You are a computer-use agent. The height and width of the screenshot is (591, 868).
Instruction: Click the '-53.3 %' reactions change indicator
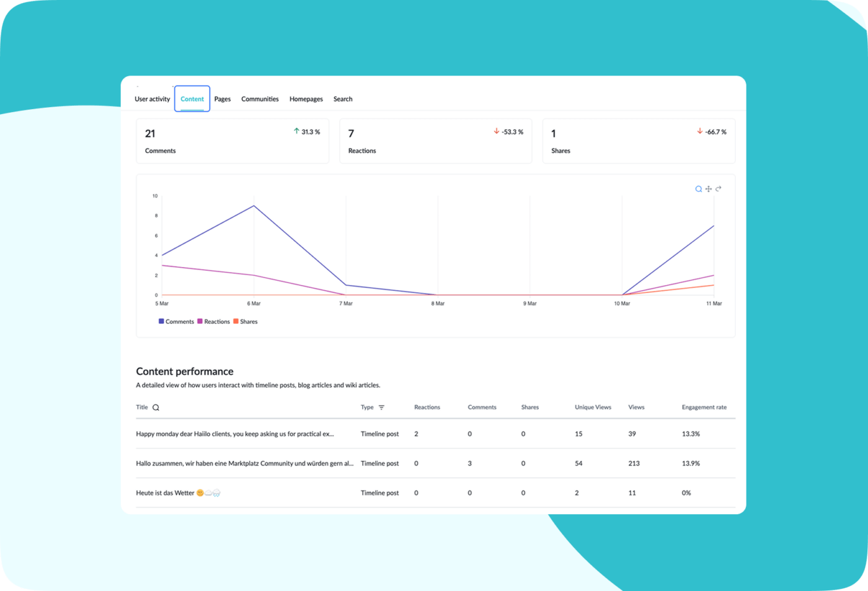point(508,132)
